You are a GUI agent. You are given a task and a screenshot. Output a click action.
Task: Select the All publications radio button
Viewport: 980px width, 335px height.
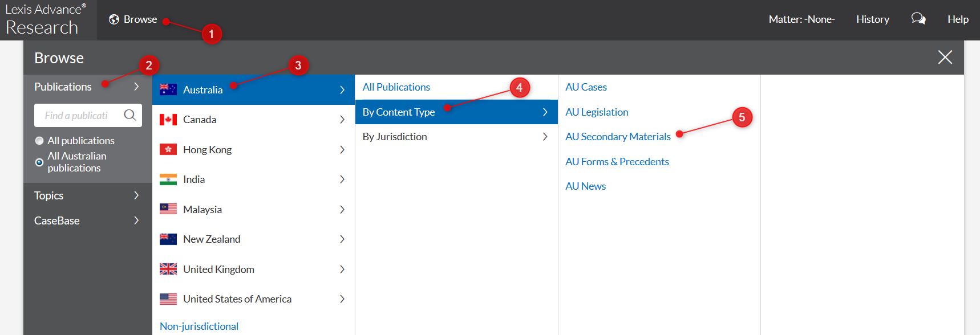click(39, 141)
